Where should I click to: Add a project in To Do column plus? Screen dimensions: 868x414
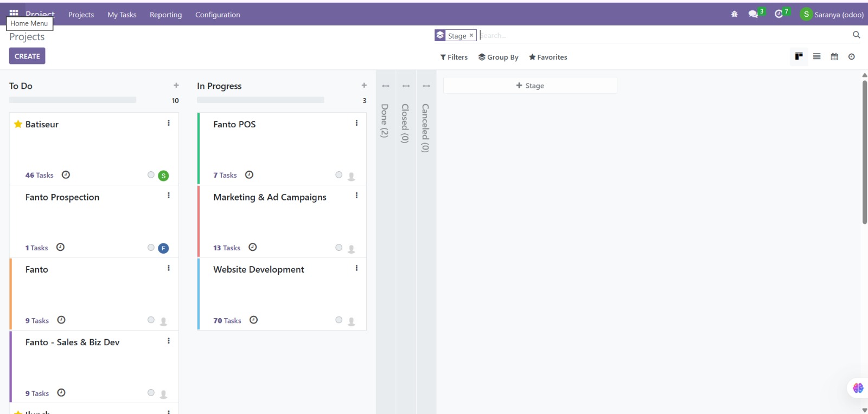pyautogui.click(x=176, y=85)
